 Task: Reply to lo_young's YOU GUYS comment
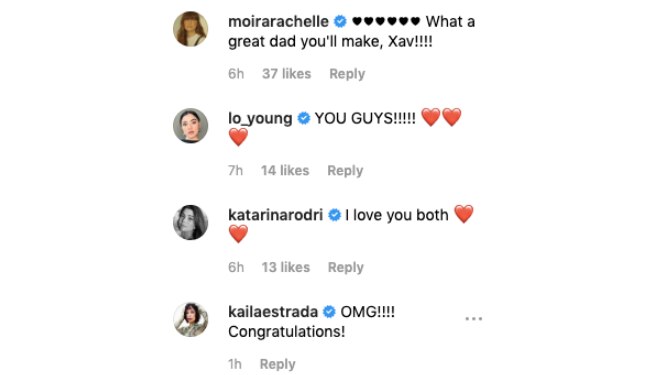coord(345,170)
